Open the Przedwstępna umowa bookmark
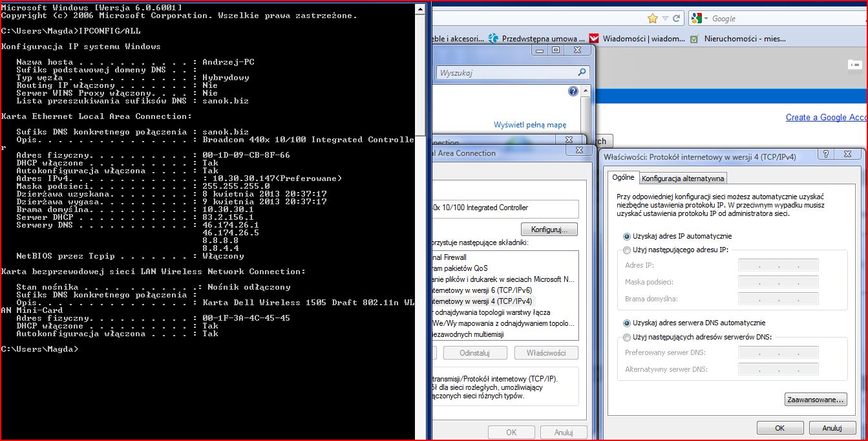The image size is (868, 441). tap(536, 39)
